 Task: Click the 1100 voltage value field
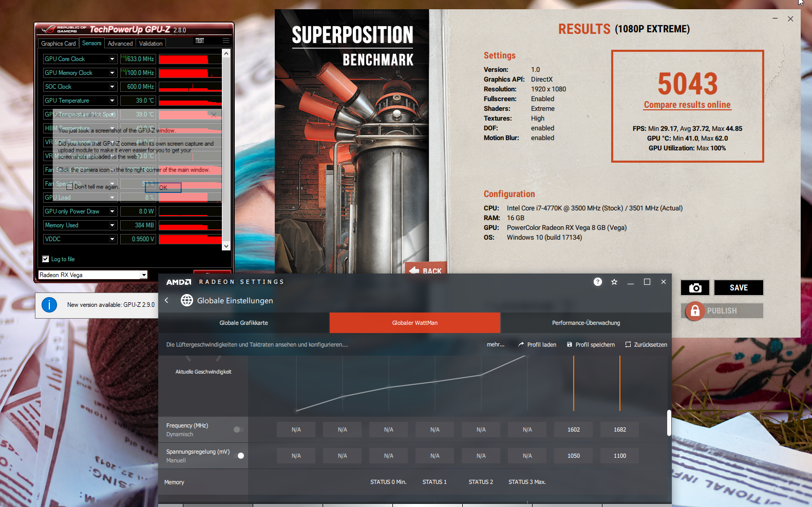tap(620, 456)
